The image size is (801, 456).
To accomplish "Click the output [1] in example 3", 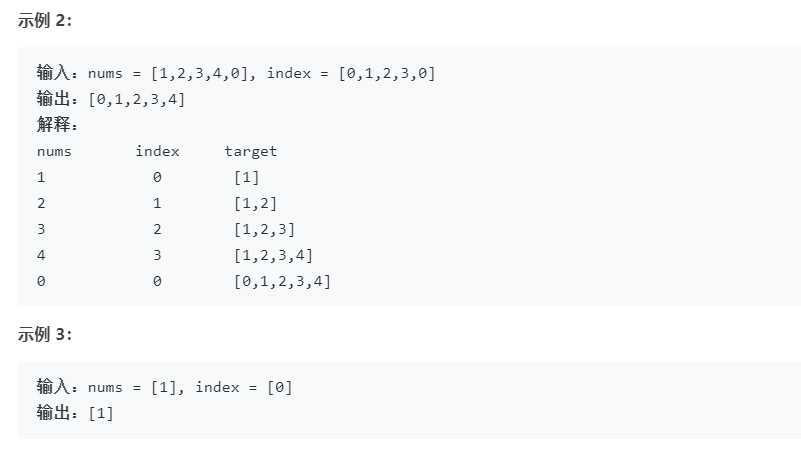I will point(101,414).
